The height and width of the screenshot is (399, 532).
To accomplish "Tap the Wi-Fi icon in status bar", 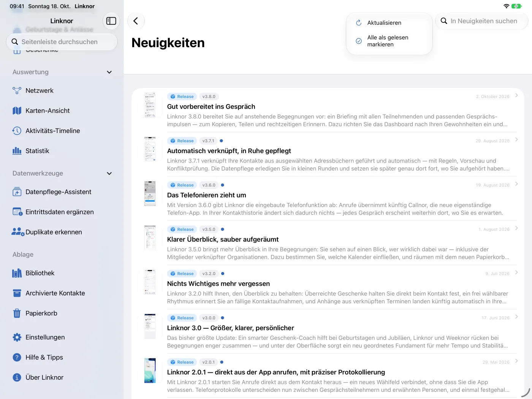I will (506, 6).
